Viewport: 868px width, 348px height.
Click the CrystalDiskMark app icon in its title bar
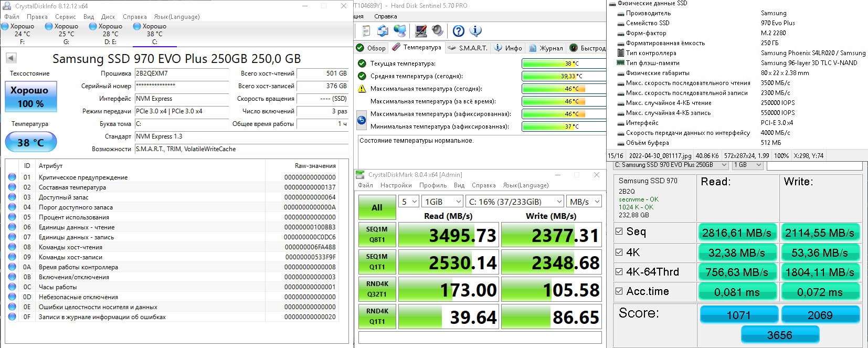tap(360, 175)
